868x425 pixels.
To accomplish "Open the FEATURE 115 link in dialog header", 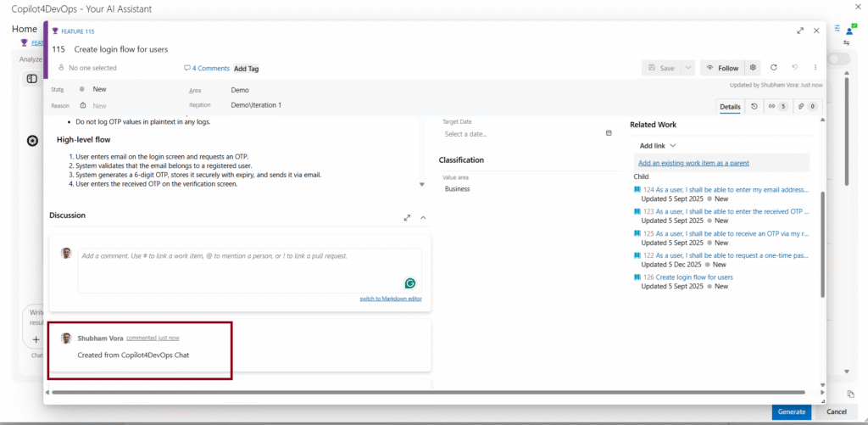I will 77,31.
